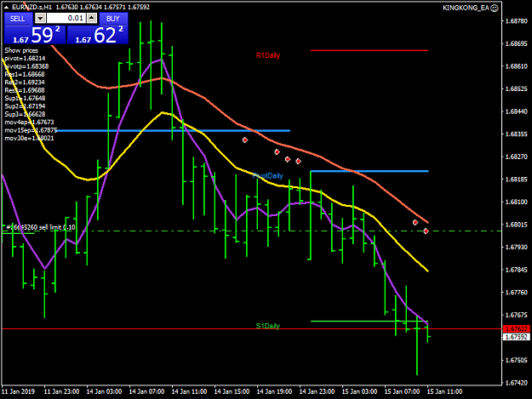Click the 14 Jan 19:00 time label
Viewport: 532px width, 399px height.
click(274, 391)
